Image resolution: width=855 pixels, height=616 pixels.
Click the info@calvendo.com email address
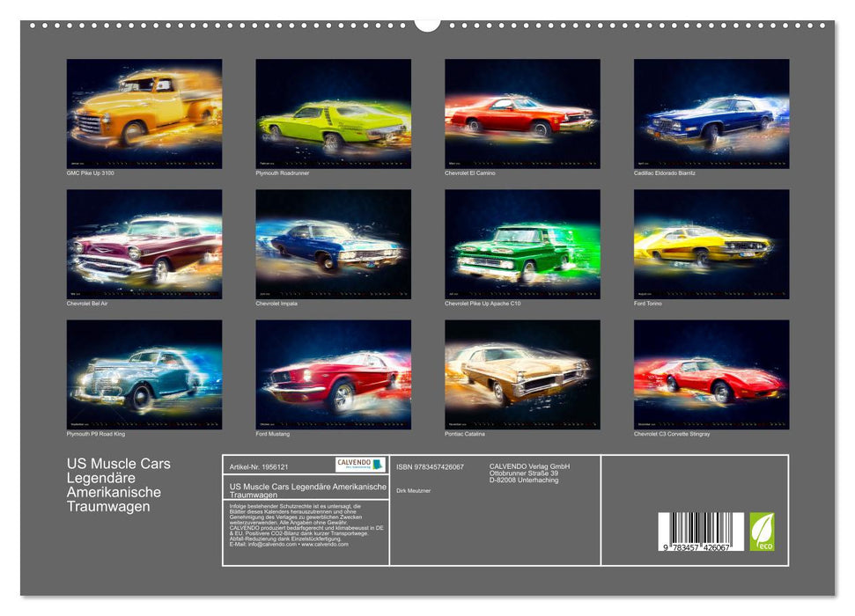(x=270, y=544)
